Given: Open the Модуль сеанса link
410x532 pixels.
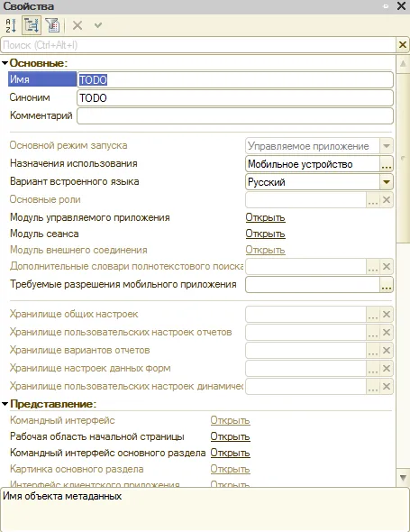Looking at the screenshot, I should pyautogui.click(x=265, y=234).
